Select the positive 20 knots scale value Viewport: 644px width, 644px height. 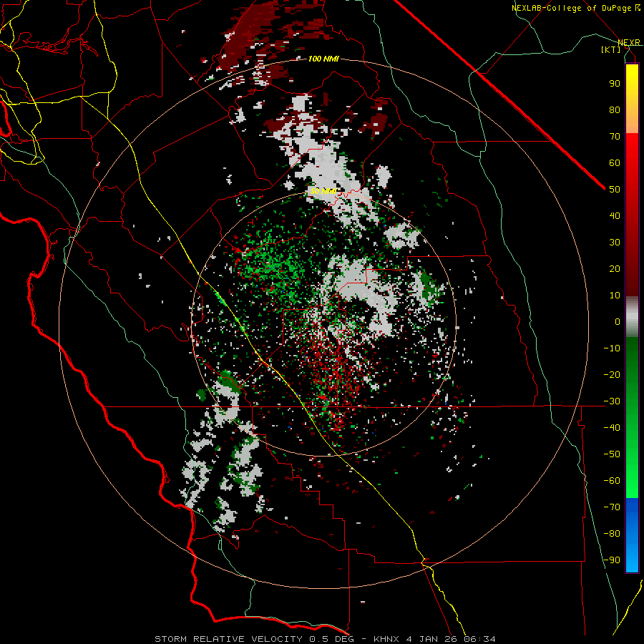pyautogui.click(x=615, y=268)
